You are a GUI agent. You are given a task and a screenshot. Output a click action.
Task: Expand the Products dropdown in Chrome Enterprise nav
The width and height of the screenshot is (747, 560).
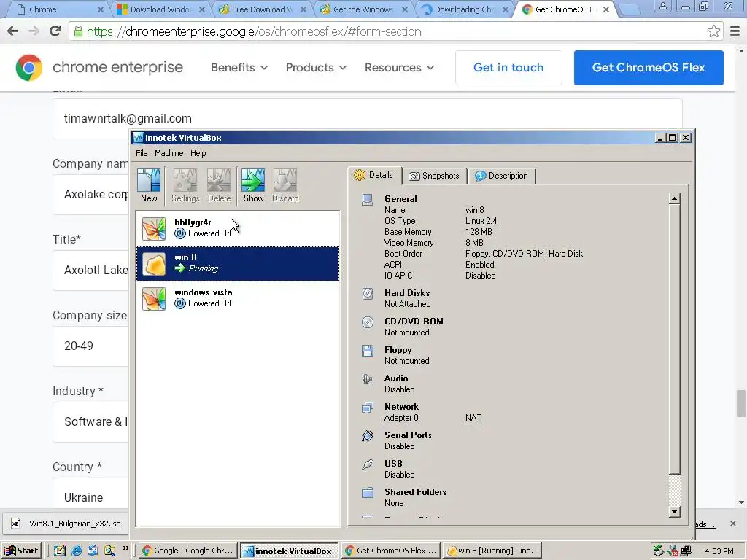tap(316, 68)
